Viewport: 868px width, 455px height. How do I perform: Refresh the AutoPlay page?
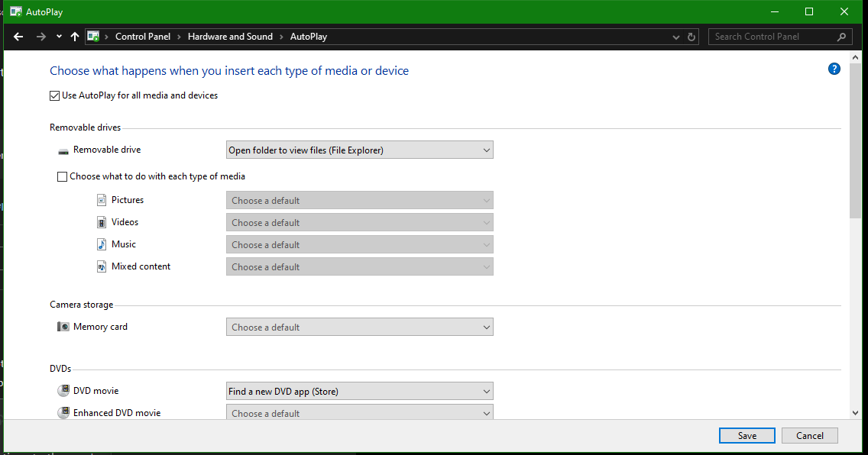(x=691, y=37)
